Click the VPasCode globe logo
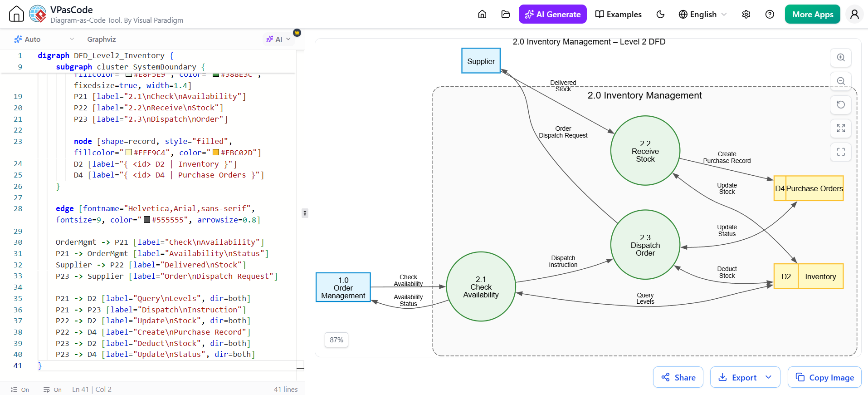Viewport: 868px width, 395px height. pyautogui.click(x=38, y=14)
